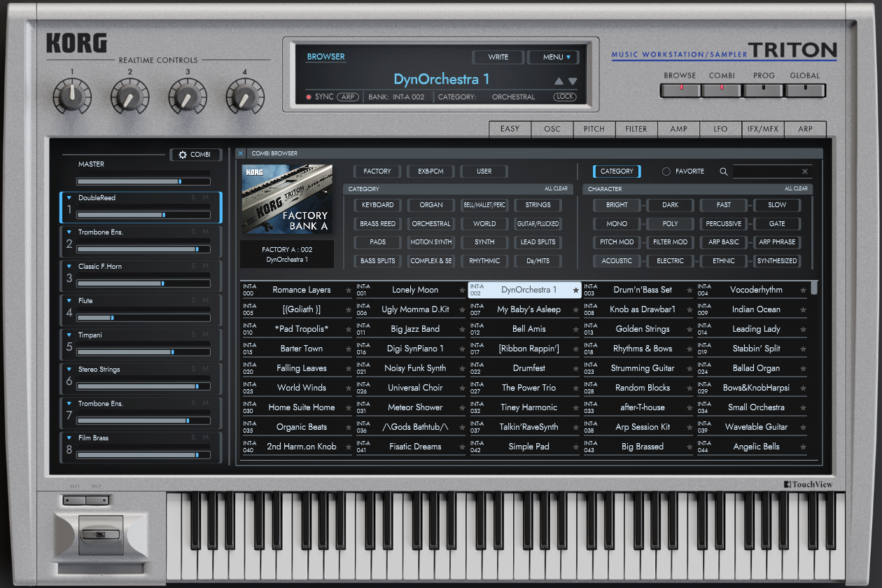Expand the Flute timbre dropdown

69,301
